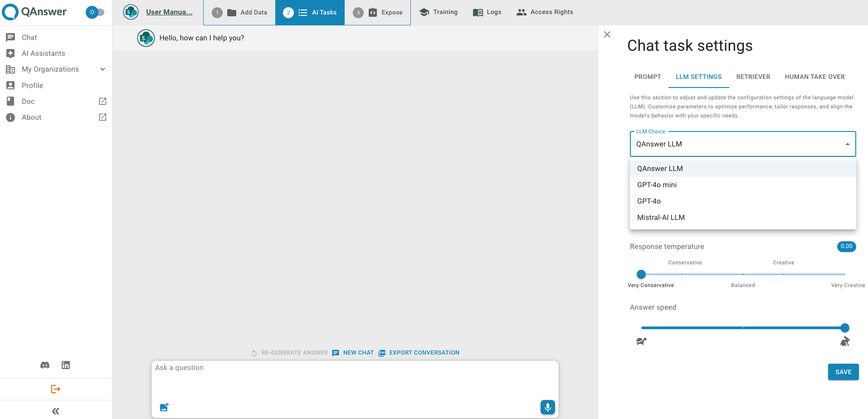This screenshot has width=868, height=419.
Task: Open the User Manua... dataset link
Action: (169, 12)
